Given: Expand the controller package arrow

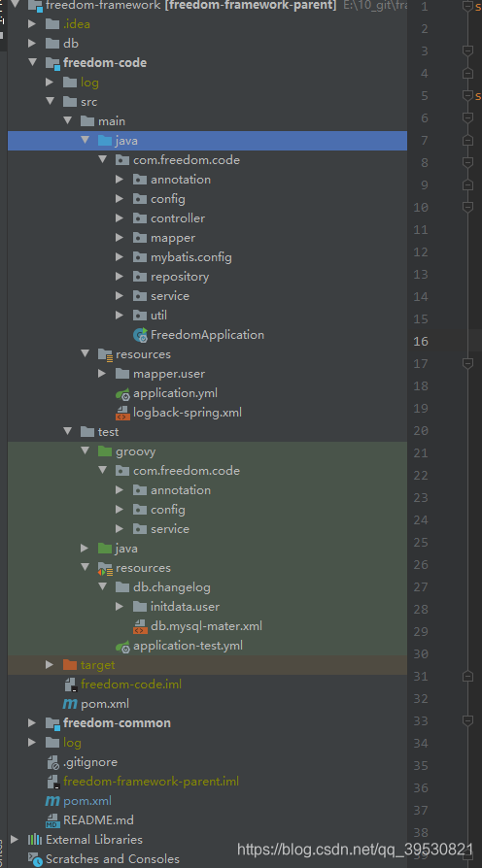Looking at the screenshot, I should click(x=120, y=218).
